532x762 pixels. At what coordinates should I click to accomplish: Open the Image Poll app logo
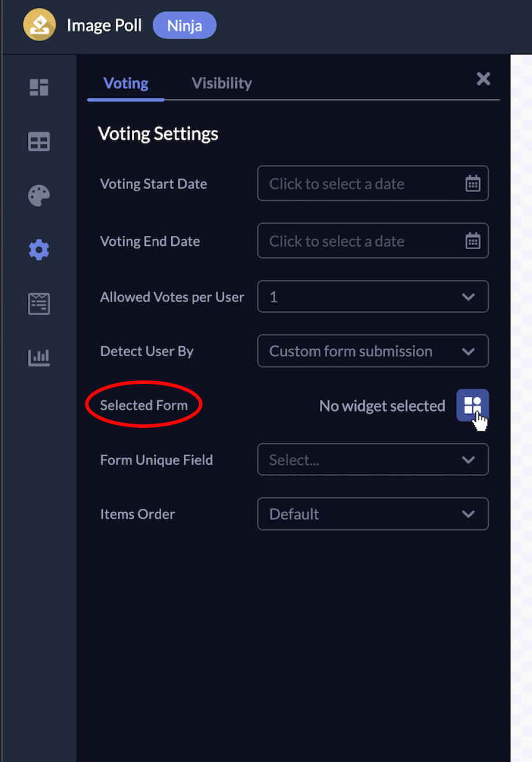click(x=39, y=25)
